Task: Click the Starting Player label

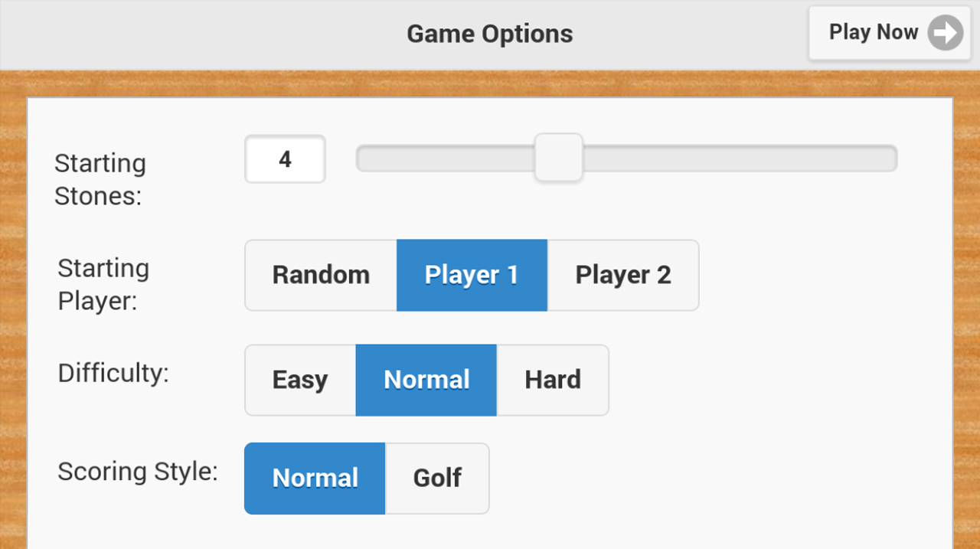Action: pos(103,284)
